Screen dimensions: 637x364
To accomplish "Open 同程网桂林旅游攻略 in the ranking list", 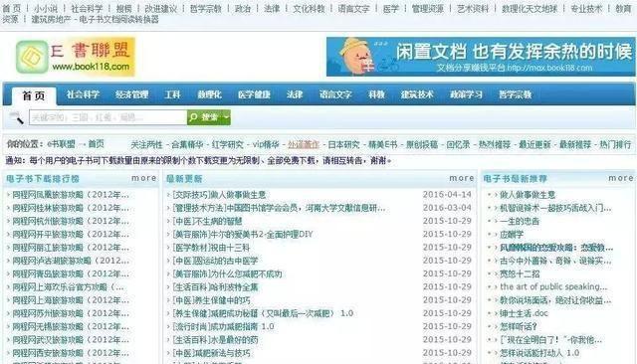I will [71, 208].
